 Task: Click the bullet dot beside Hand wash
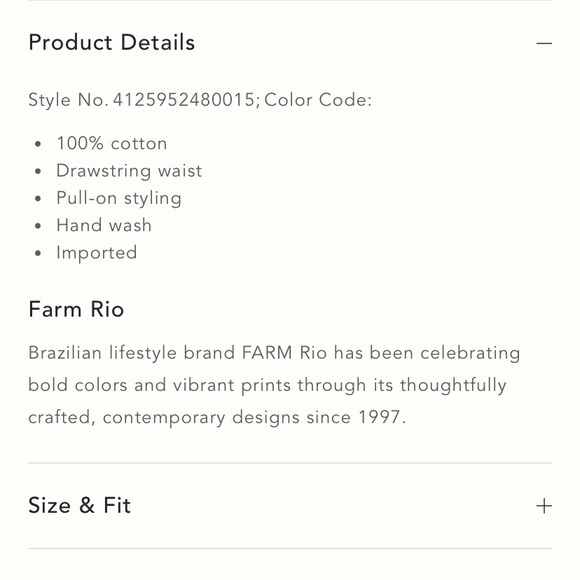(x=38, y=226)
